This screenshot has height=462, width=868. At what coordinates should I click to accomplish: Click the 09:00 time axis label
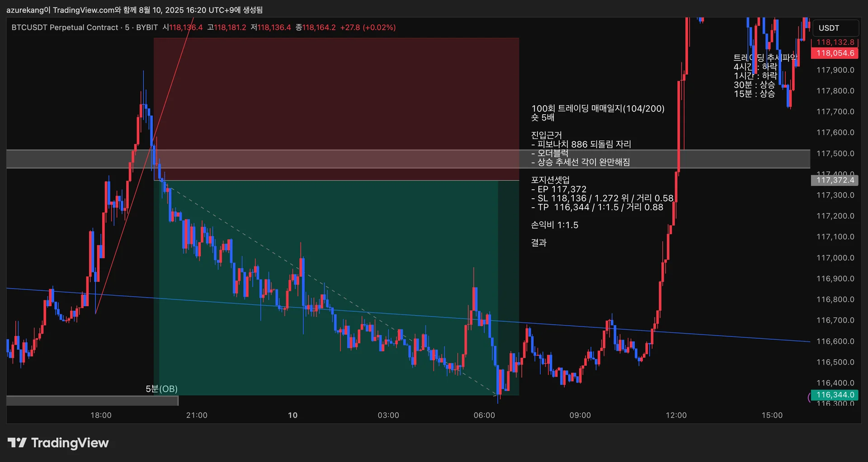[580, 415]
